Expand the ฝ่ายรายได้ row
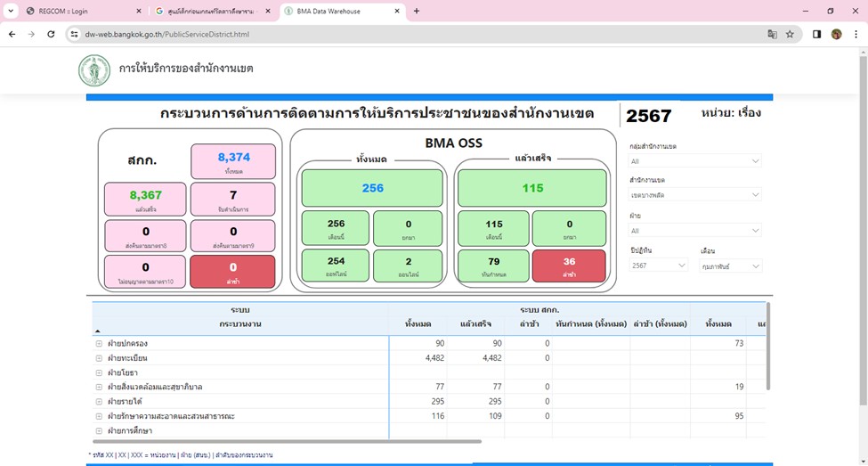The image size is (868, 466). pyautogui.click(x=100, y=401)
